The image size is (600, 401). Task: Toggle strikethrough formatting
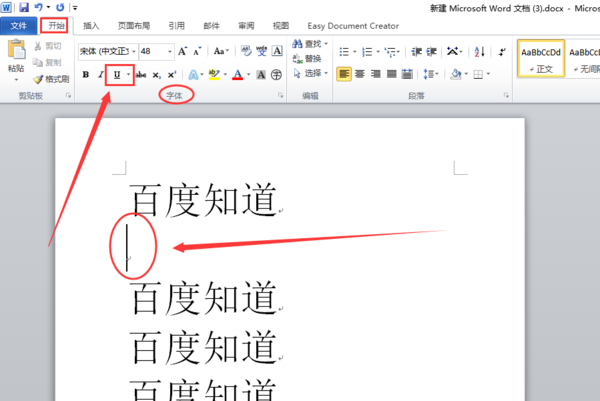point(141,75)
